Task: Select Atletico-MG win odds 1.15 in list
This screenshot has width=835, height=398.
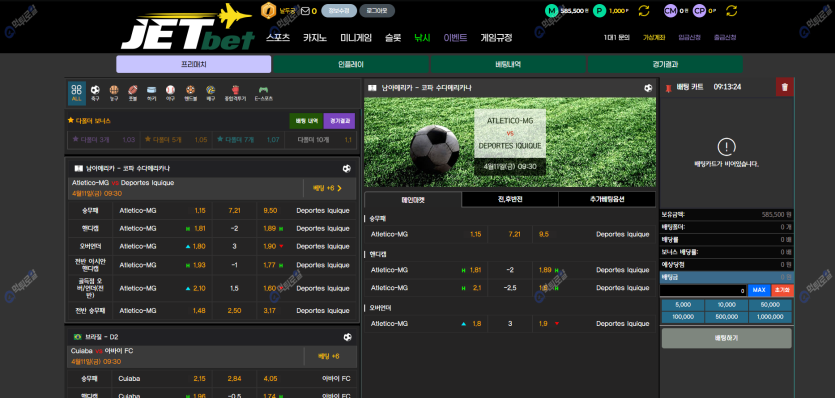Action: click(200, 210)
